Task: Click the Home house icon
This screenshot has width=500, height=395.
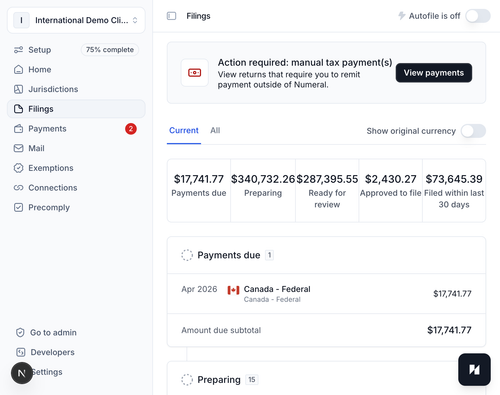Action: pos(18,69)
